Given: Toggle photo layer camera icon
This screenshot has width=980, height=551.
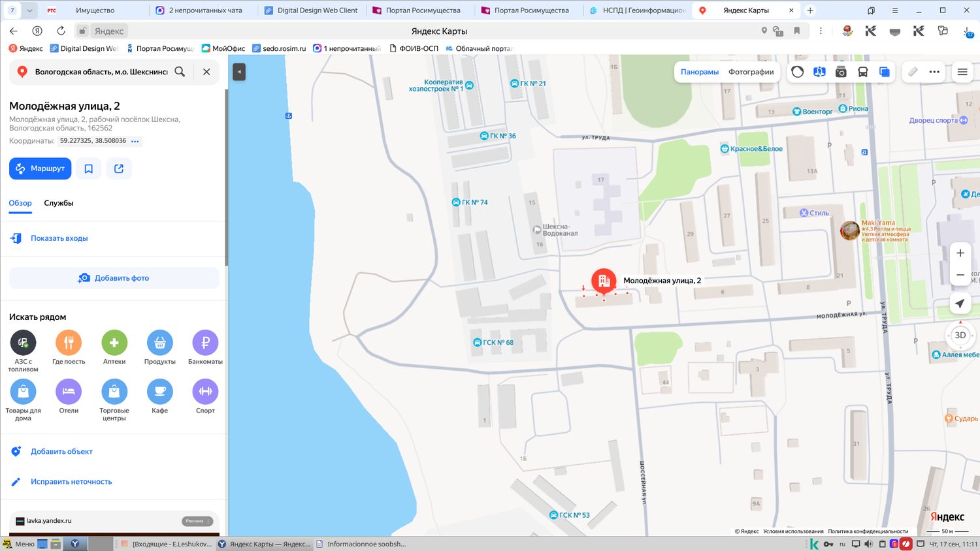Looking at the screenshot, I should (841, 72).
